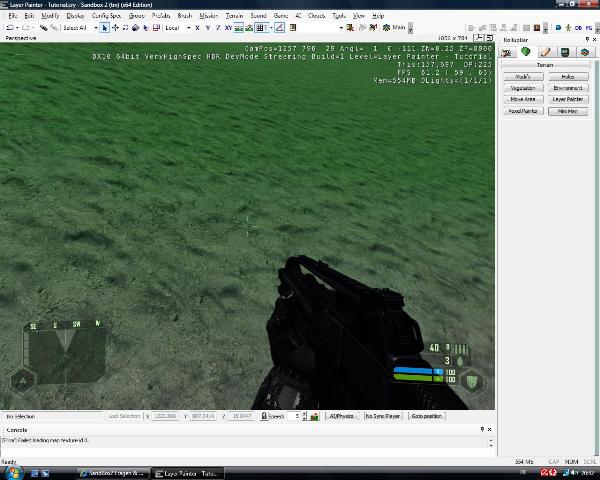Click the Undo icon in toolbar
Image resolution: width=600 pixels, height=480 pixels.
click(x=8, y=28)
